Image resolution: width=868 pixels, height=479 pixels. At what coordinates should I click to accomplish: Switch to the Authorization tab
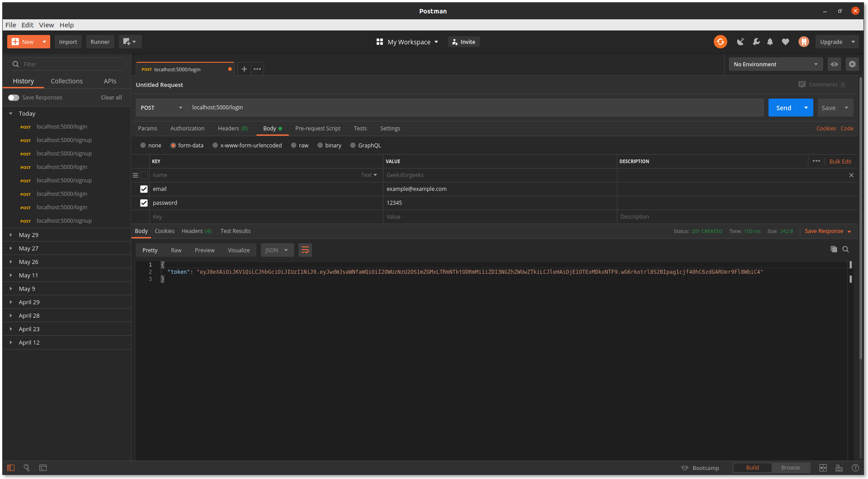187,129
